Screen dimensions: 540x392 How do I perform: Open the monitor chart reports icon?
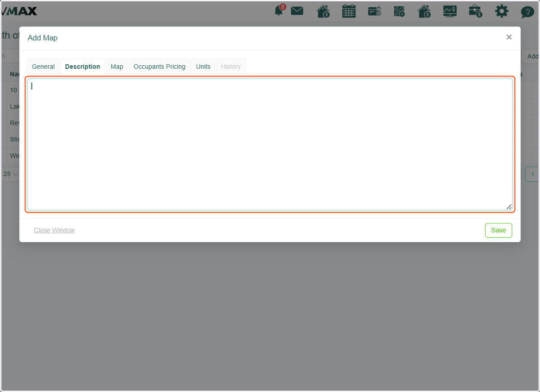pos(450,11)
